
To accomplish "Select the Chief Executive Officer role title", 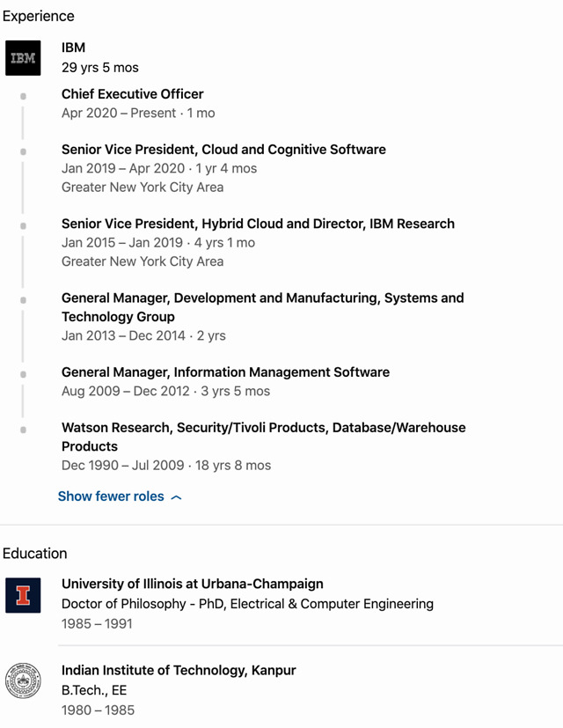I will (132, 94).
